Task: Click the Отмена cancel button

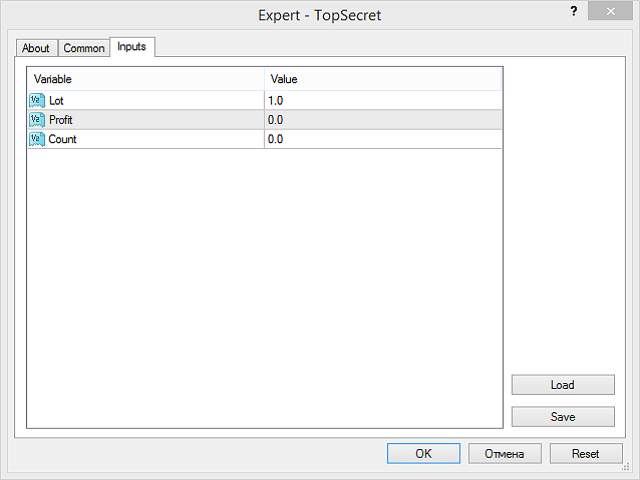Action: point(504,453)
